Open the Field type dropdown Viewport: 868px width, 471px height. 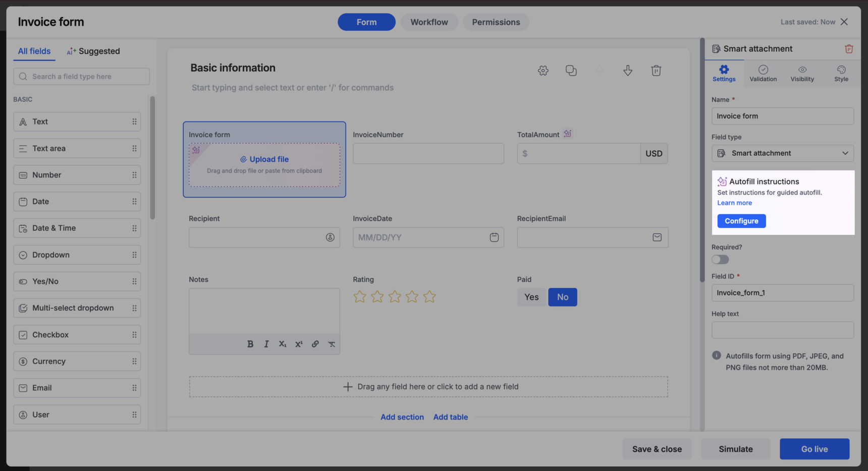point(783,153)
